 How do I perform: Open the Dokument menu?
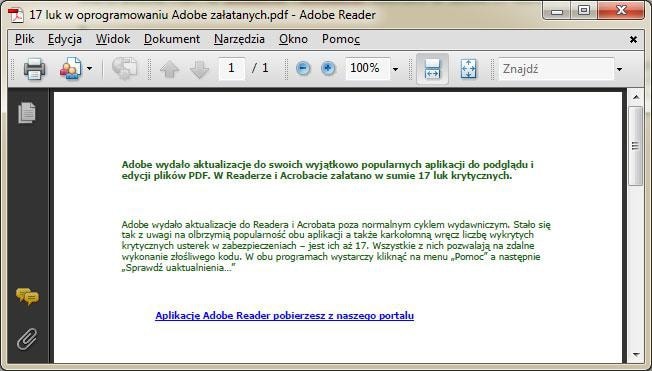[x=172, y=39]
